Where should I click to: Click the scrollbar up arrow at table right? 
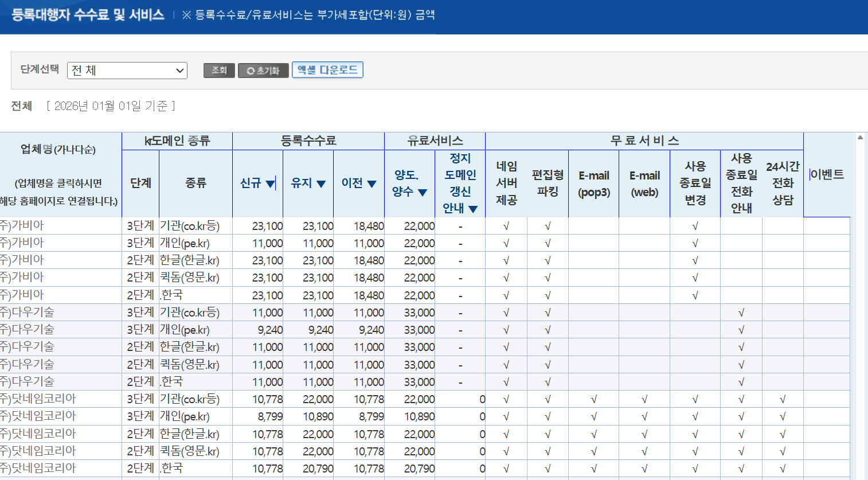pyautogui.click(x=860, y=138)
